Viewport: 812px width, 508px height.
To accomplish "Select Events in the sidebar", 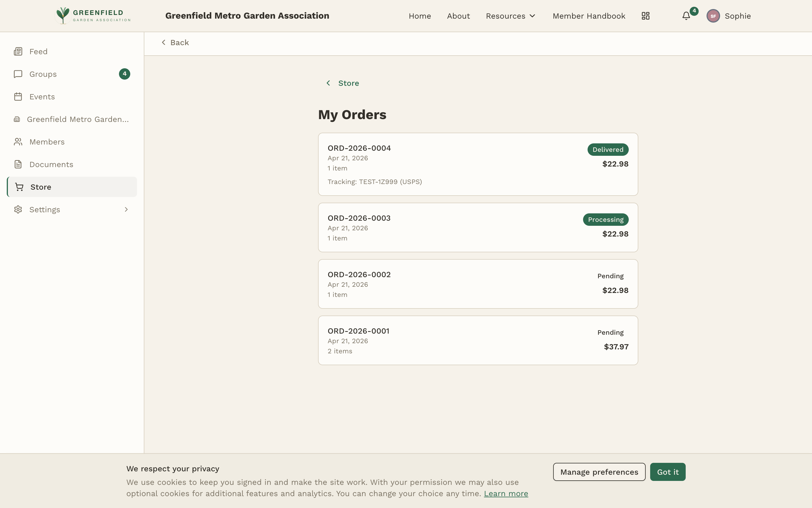I will pyautogui.click(x=72, y=97).
